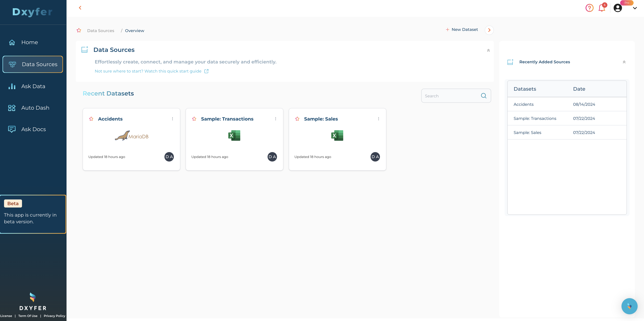Open notifications showing 6 alerts

602,8
